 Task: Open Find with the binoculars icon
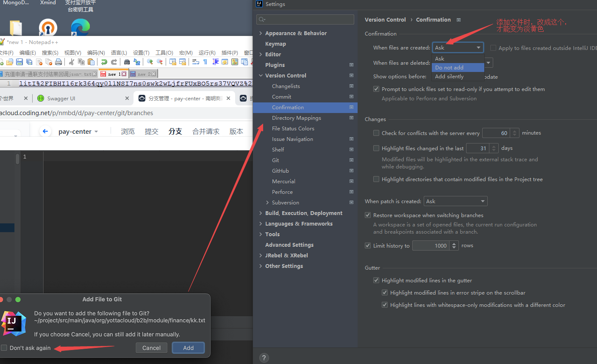tap(127, 62)
